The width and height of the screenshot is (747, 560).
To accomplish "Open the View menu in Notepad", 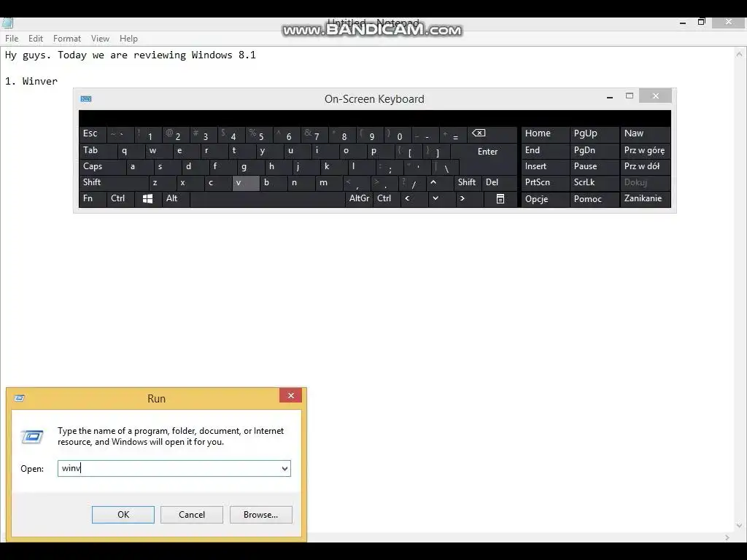I will tap(100, 39).
